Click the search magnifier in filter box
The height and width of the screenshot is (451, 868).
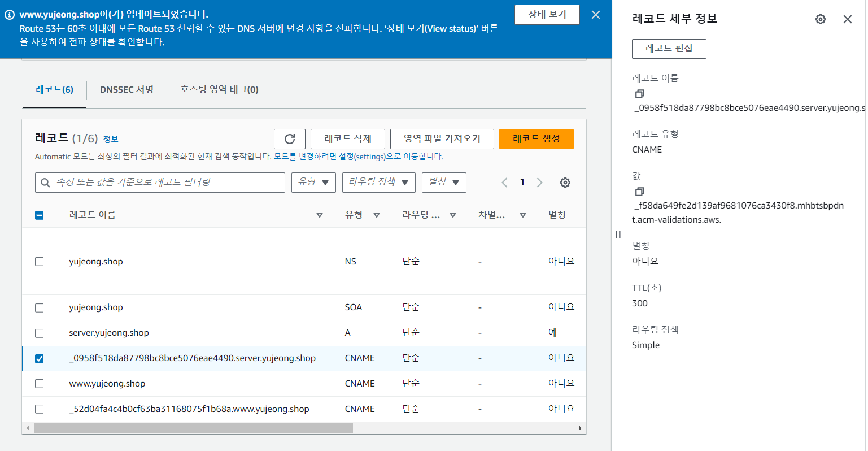pos(45,183)
